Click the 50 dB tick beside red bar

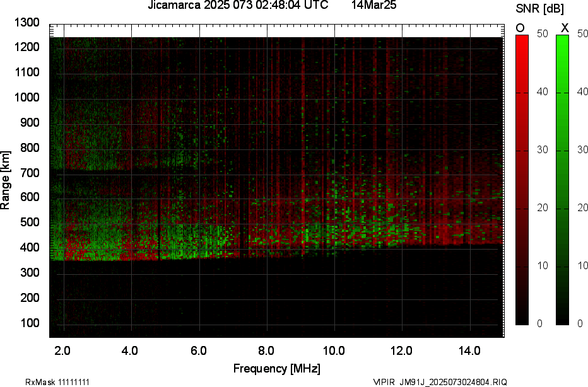[541, 34]
